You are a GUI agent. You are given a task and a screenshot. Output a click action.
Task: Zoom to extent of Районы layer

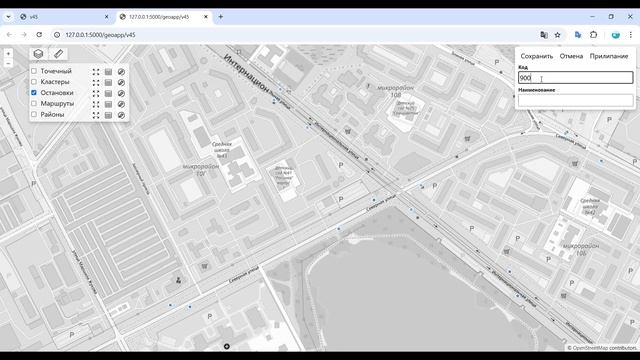[96, 116]
